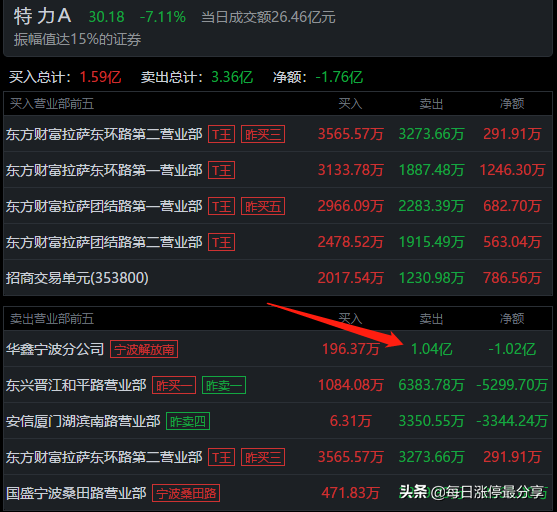Click net amount -3344.24万
557x512 pixels.
tap(512, 421)
